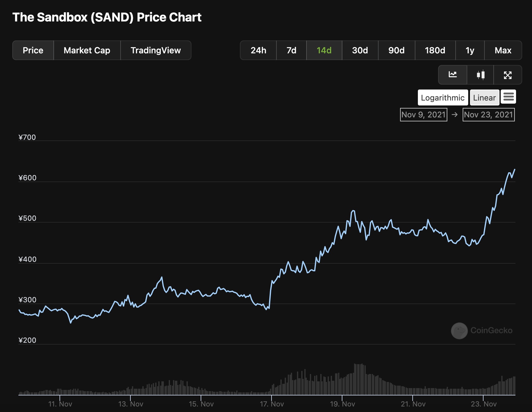Screen dimensions: 532x412
Task: Switch to line chart view icon
Action: [453, 75]
